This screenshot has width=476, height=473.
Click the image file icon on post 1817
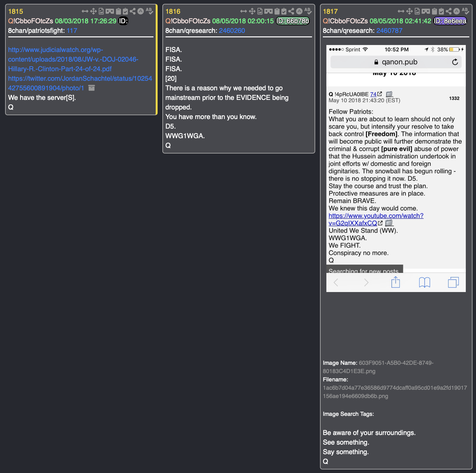click(x=417, y=11)
